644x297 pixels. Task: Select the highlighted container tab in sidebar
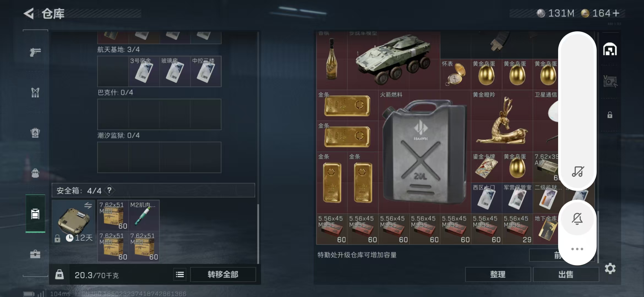35,214
